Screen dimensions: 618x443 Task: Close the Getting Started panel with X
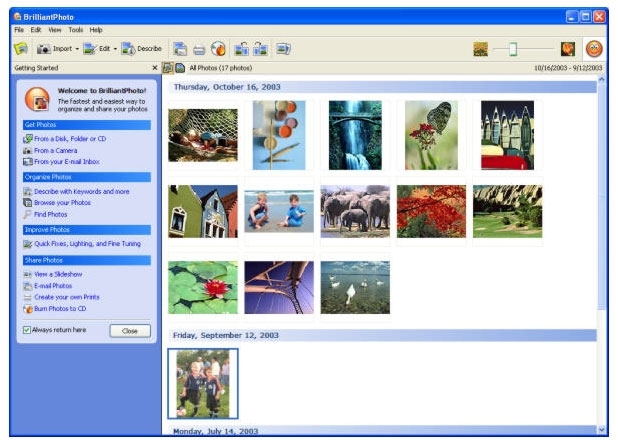(x=154, y=68)
